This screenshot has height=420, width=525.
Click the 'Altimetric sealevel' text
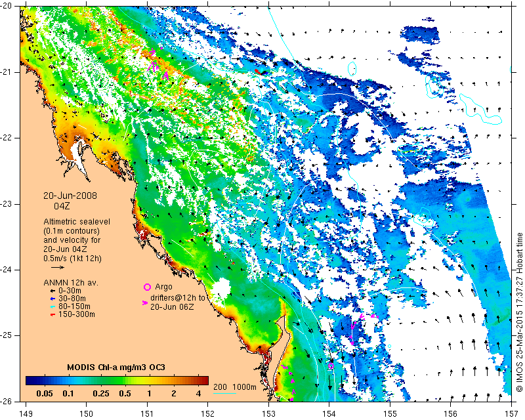(x=77, y=222)
